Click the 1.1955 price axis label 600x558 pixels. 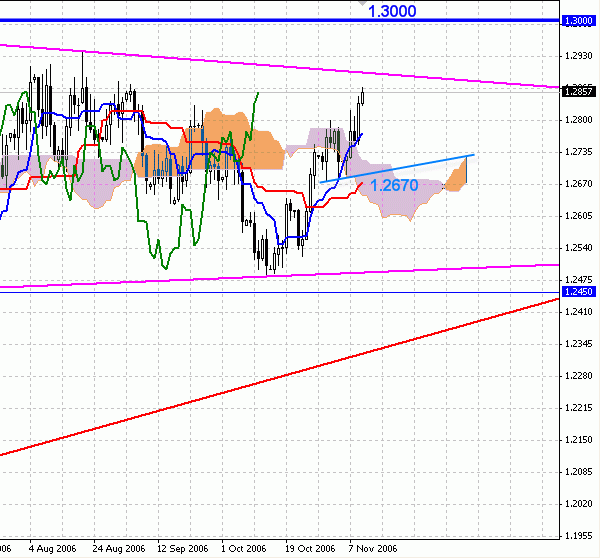coord(579,536)
